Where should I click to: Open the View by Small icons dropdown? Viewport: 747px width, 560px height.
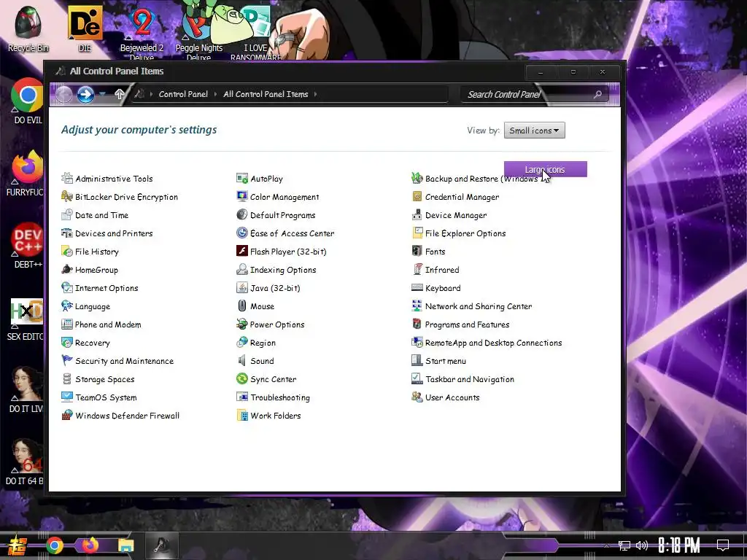click(535, 131)
